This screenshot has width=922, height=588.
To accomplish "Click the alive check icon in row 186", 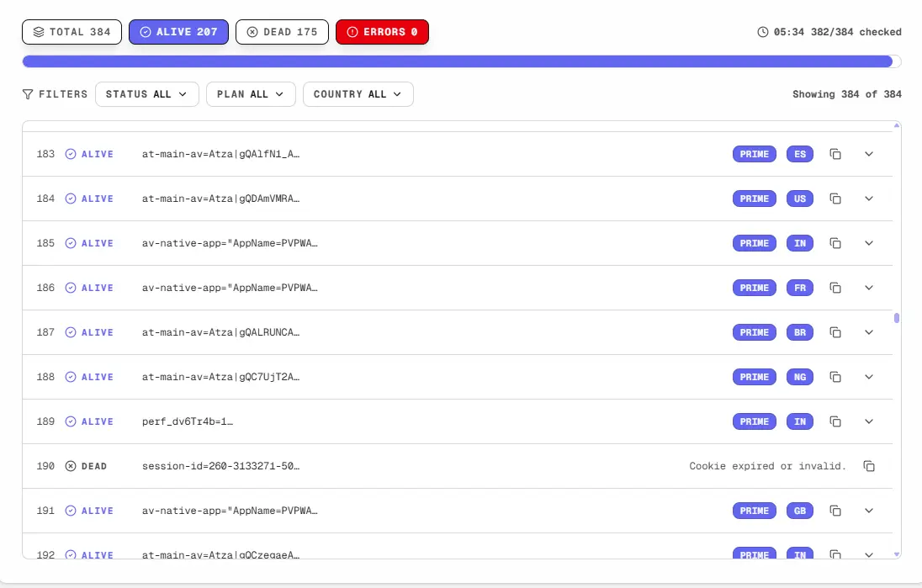I will point(71,289).
